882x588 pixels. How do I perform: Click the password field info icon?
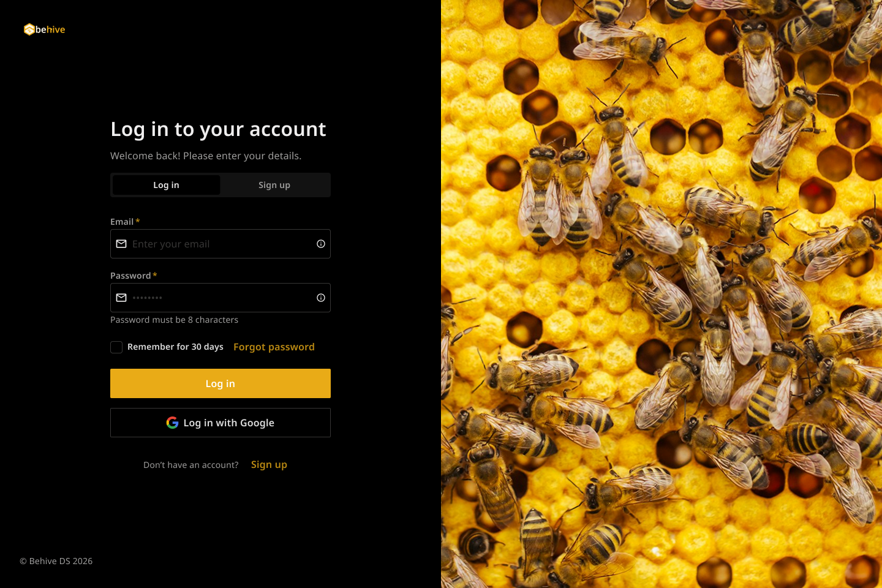(320, 298)
